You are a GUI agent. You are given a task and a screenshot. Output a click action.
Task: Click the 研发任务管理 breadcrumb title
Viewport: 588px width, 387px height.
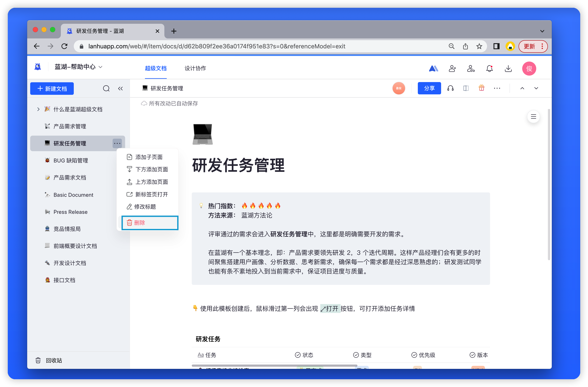(x=167, y=88)
